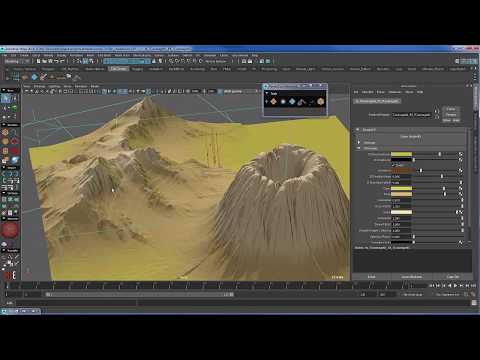This screenshot has height=360, width=480.
Task: Open the brown color swatch
Action: tap(401, 171)
